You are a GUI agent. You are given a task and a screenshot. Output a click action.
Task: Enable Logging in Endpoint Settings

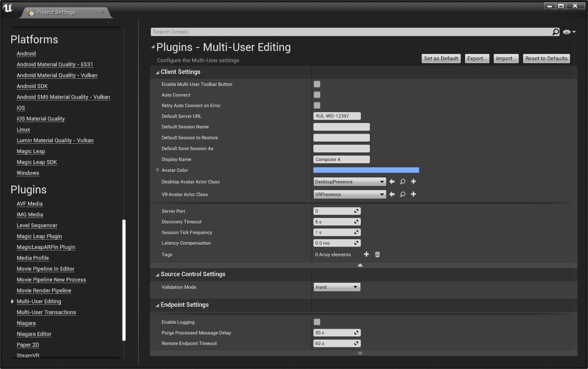pos(317,322)
